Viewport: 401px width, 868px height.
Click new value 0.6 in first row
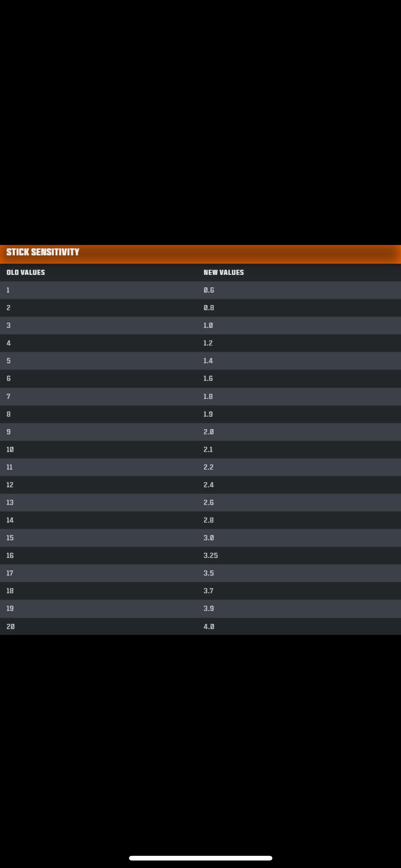tap(209, 290)
